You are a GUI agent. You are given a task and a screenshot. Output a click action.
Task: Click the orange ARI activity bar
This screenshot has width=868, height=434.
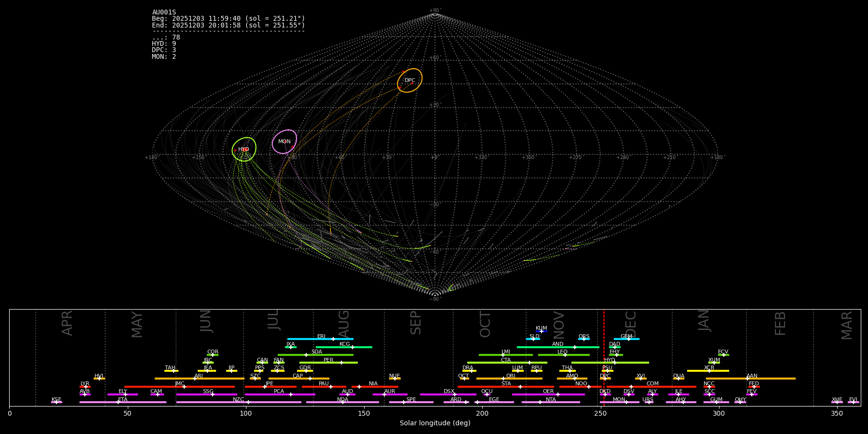click(200, 379)
